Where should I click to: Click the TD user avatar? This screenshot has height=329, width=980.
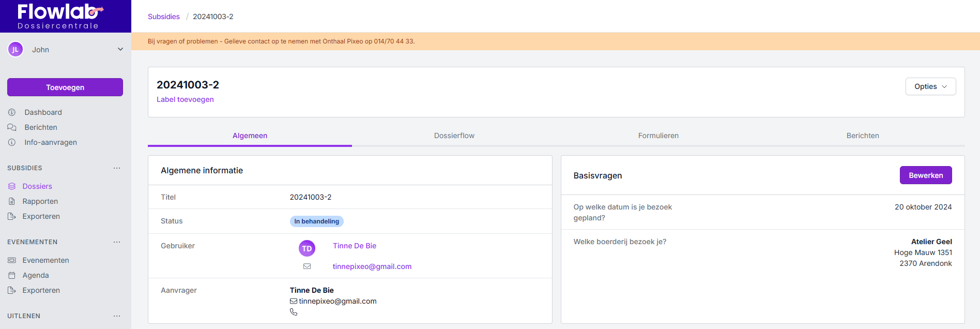coord(307,248)
